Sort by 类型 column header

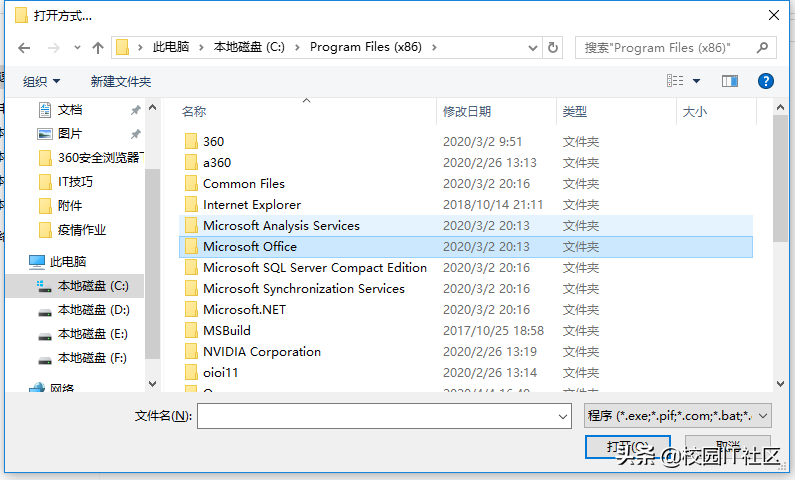click(574, 112)
